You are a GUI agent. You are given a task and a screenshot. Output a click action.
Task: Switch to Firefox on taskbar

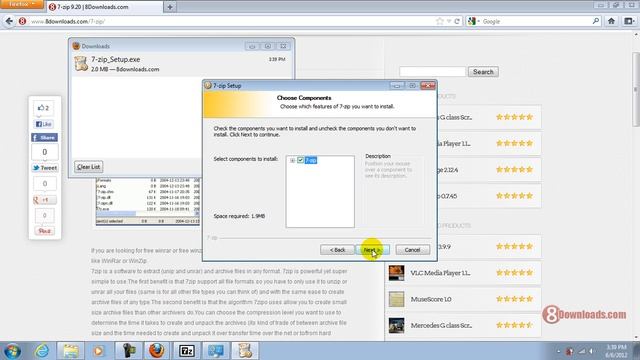156,351
